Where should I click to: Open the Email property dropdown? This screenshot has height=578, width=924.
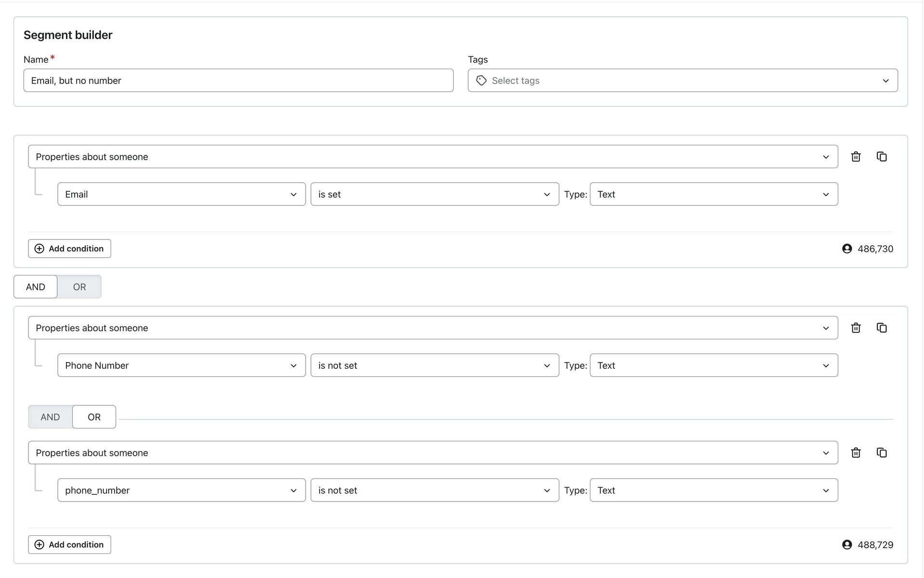click(181, 194)
